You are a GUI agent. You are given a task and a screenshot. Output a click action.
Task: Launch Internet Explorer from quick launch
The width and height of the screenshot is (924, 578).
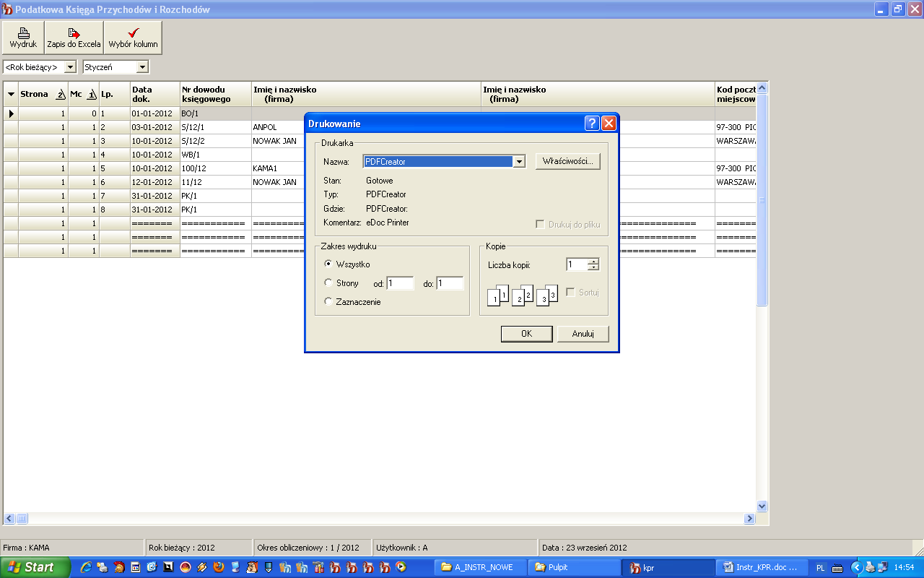(86, 568)
